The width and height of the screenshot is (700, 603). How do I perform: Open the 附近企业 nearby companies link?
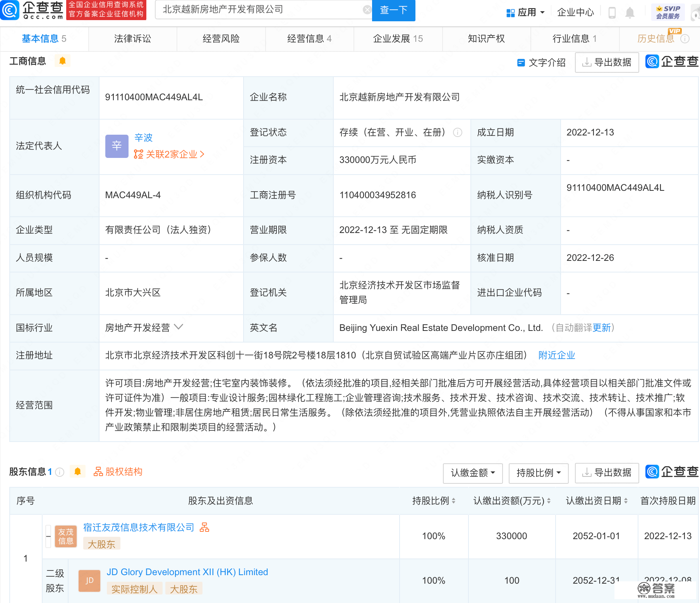coord(557,355)
